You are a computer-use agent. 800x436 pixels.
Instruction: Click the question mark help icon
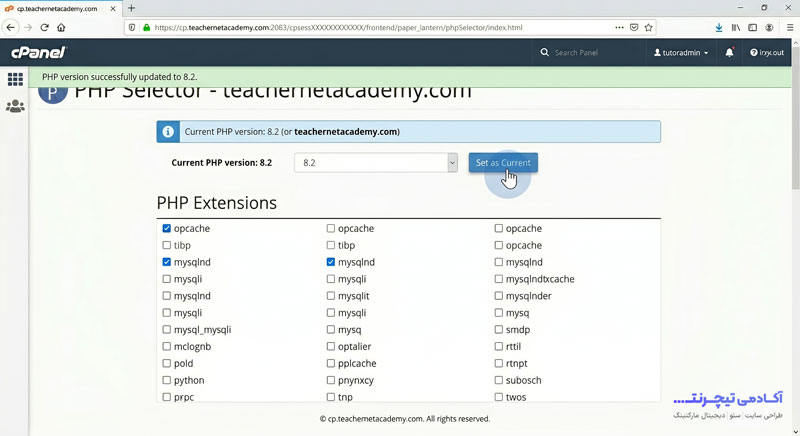pyautogui.click(x=754, y=53)
